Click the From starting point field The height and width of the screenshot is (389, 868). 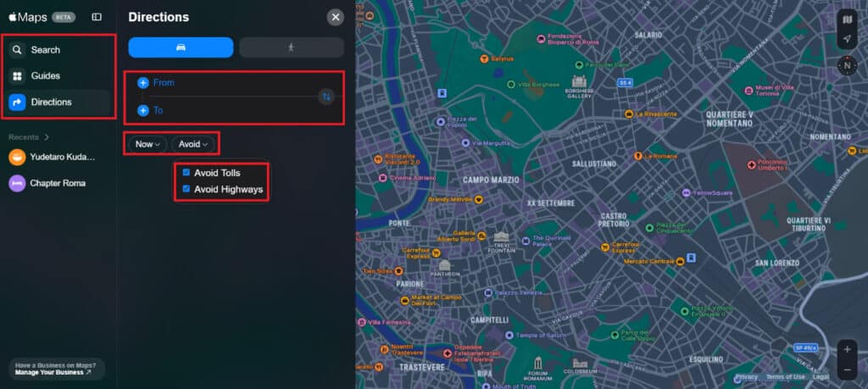click(227, 83)
